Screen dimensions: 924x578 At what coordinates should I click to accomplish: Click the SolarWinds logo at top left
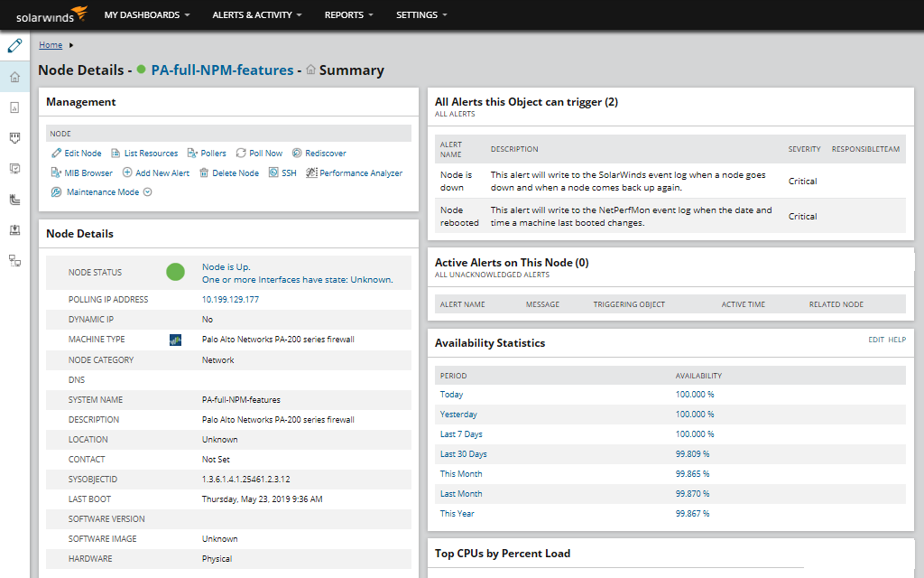pos(50,14)
